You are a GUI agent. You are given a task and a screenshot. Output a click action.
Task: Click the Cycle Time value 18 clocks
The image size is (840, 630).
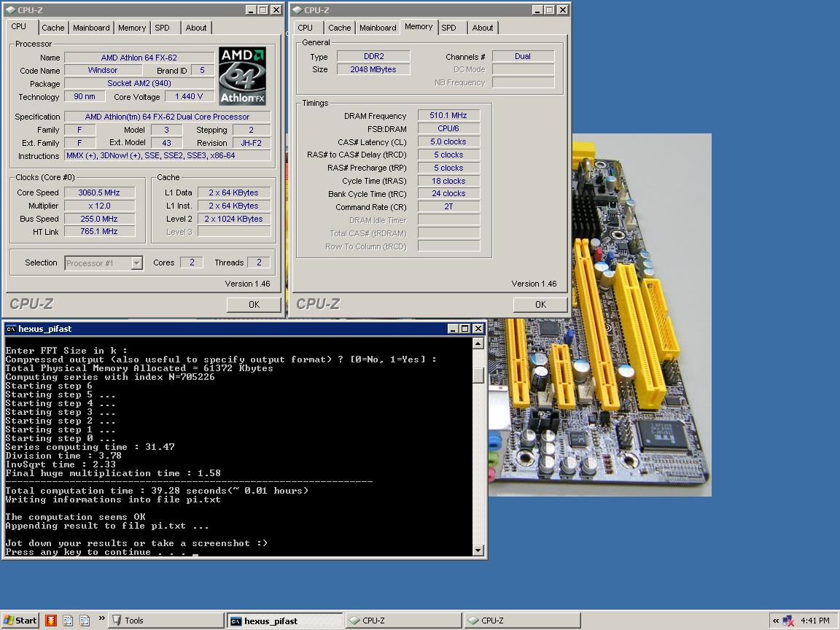point(448,181)
